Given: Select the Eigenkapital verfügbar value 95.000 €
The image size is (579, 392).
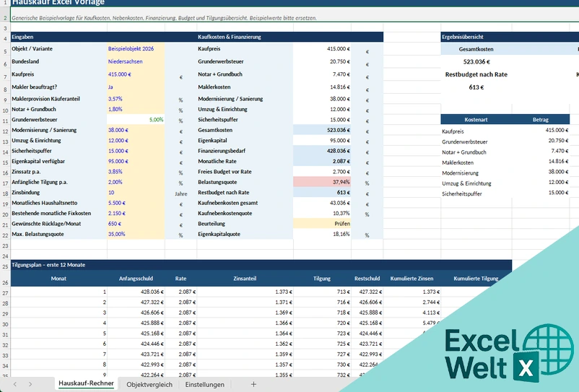Looking at the screenshot, I should (136, 161).
